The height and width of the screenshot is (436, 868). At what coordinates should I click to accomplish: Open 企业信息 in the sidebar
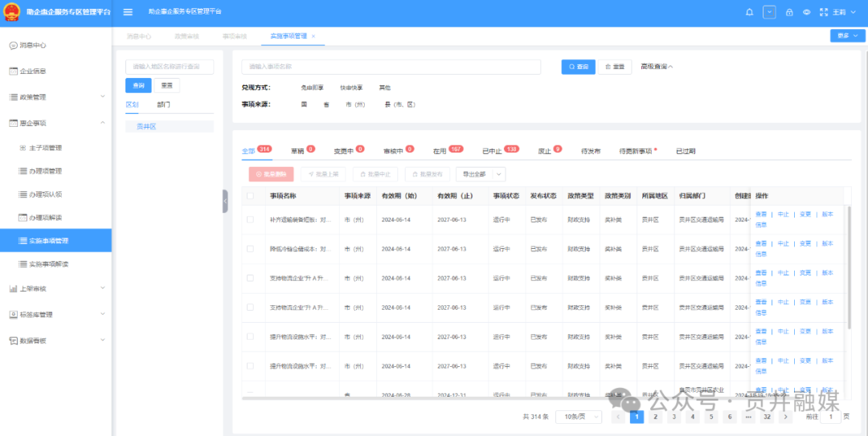(32, 71)
